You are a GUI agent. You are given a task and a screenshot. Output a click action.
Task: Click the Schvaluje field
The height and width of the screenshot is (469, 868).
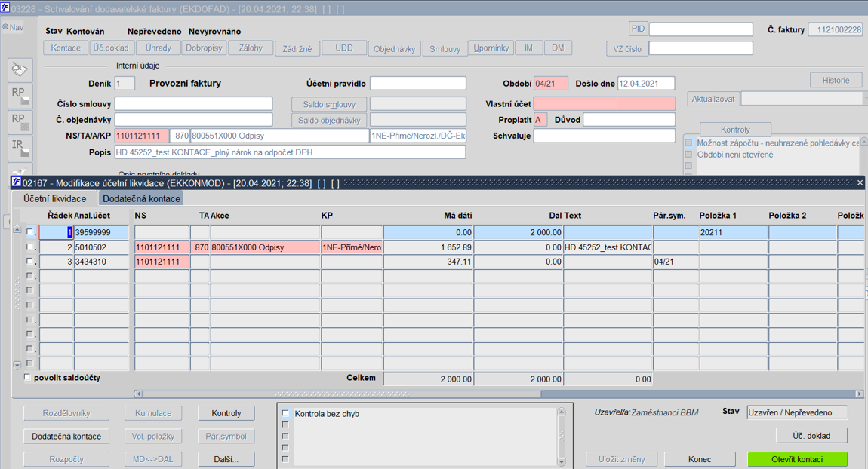pyautogui.click(x=605, y=136)
